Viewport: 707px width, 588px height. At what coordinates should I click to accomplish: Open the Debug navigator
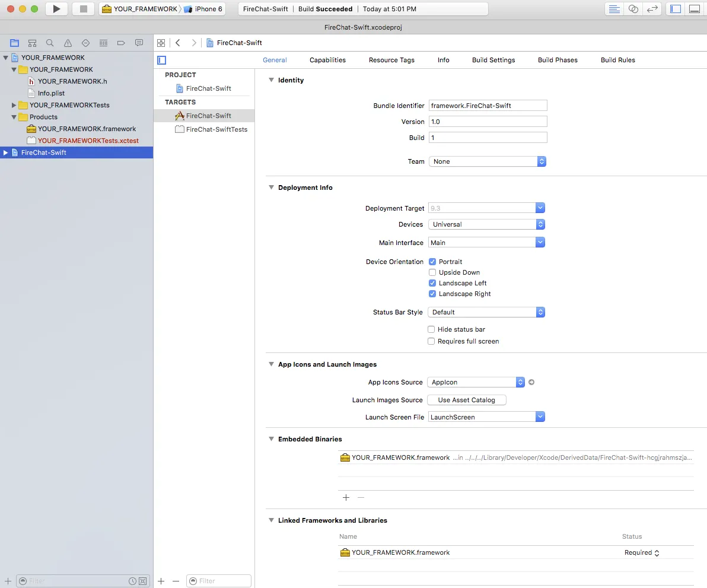[x=103, y=43]
